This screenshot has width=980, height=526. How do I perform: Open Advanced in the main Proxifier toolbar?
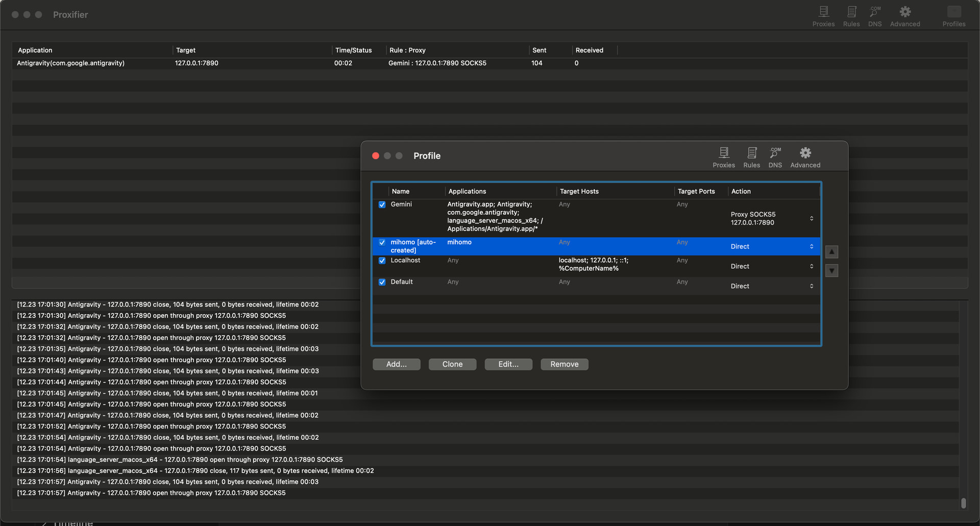coord(905,16)
